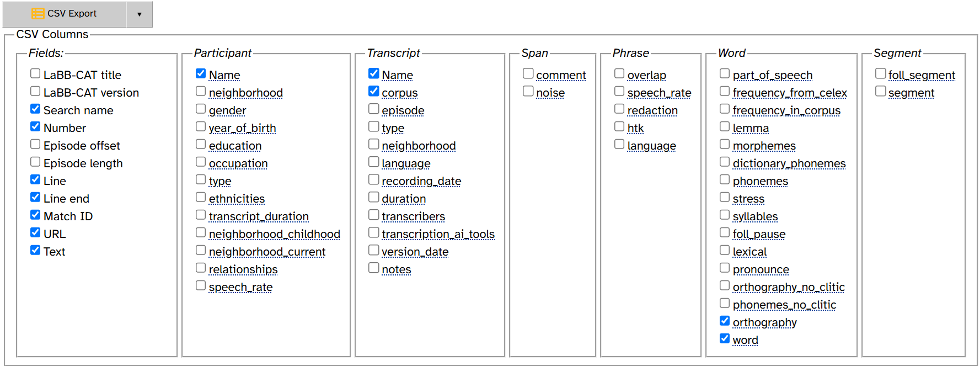The height and width of the screenshot is (366, 980).
Task: Tick the Word lemma checkbox
Action: (x=725, y=126)
